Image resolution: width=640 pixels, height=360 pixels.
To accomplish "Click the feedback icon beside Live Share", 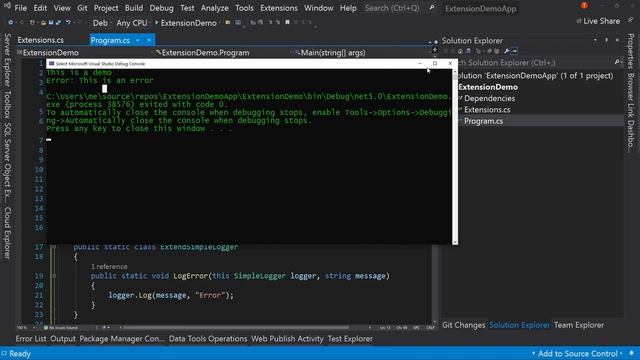I will click(631, 20).
